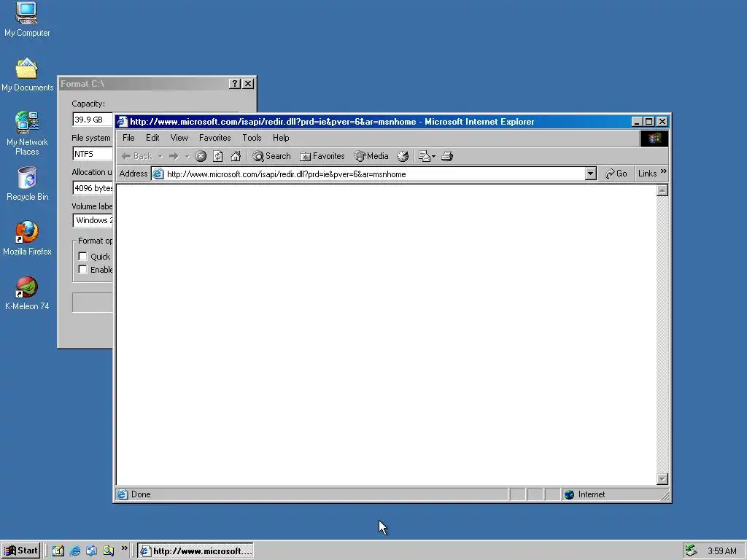
Task: Open the Media pane toolbar button
Action: click(x=371, y=156)
